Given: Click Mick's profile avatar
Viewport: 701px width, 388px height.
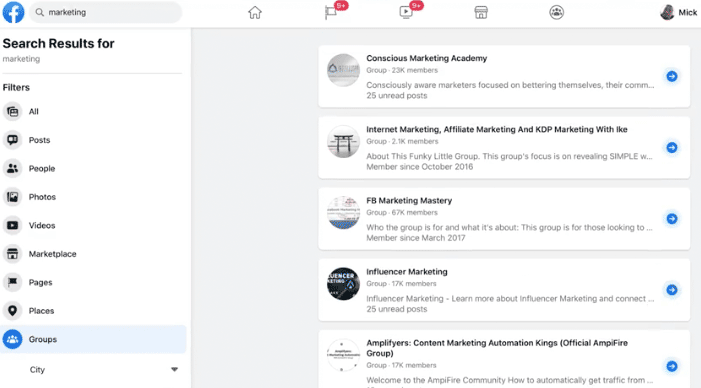Looking at the screenshot, I should [x=667, y=13].
